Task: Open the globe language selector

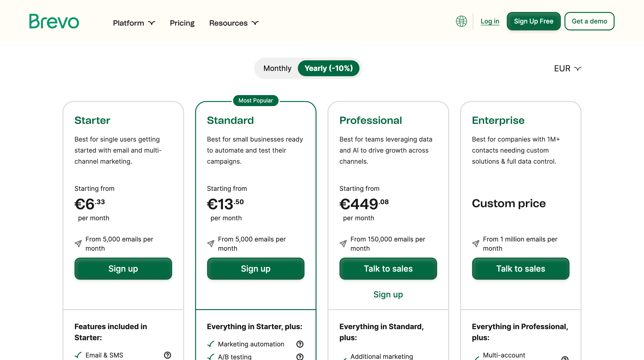Action: tap(461, 21)
